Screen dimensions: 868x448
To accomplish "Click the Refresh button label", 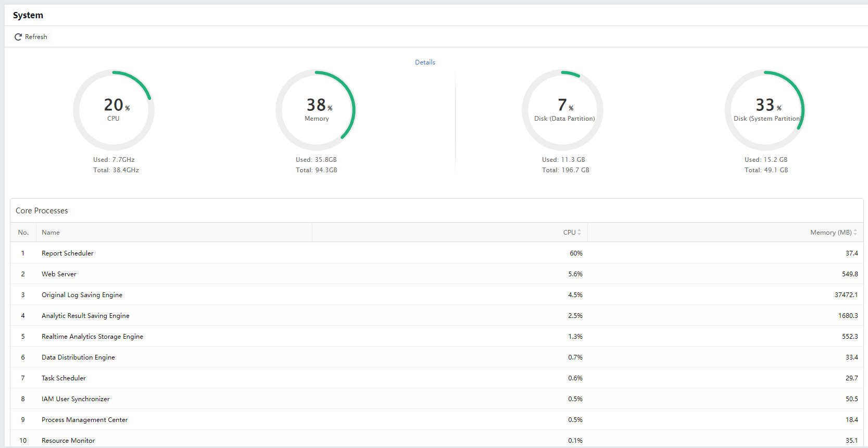I will click(36, 37).
